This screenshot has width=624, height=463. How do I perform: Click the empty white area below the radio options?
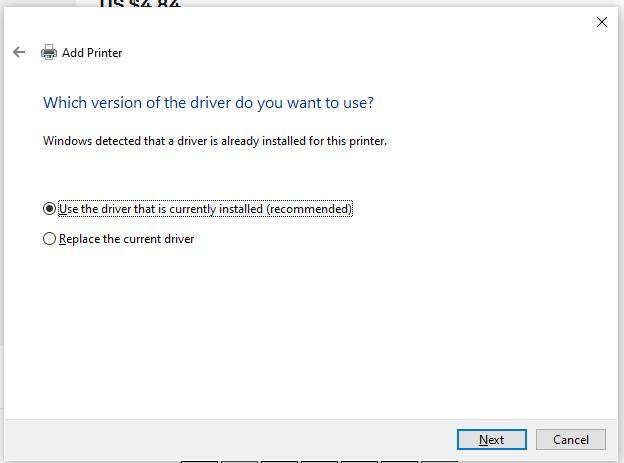[x=310, y=330]
